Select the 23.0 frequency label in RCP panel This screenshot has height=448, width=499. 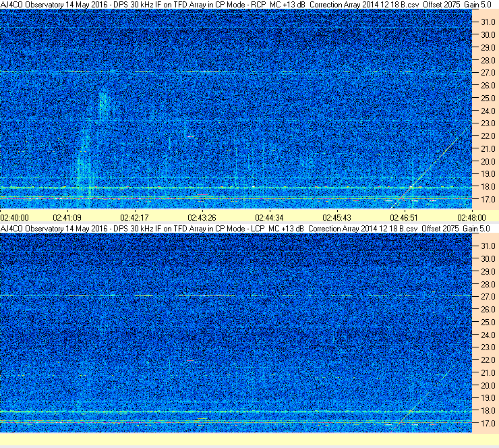click(x=488, y=123)
